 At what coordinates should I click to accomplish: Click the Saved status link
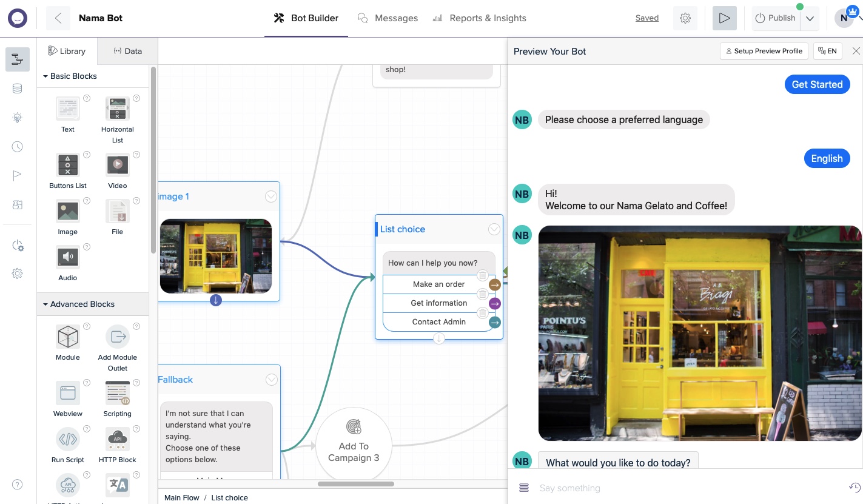[647, 18]
